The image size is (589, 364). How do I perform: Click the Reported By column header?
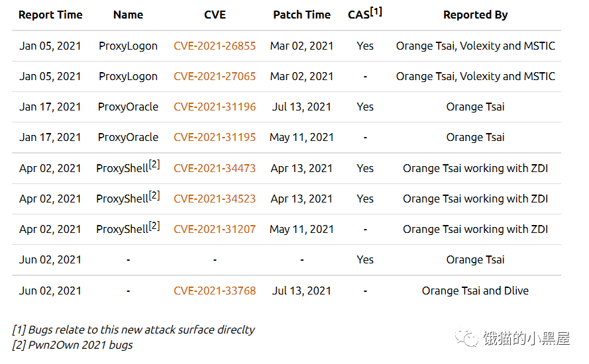coord(475,15)
